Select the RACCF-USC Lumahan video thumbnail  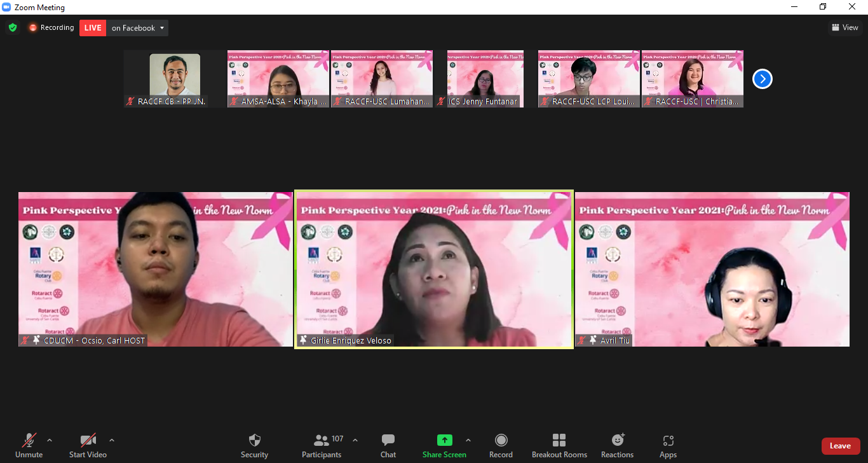click(x=382, y=79)
